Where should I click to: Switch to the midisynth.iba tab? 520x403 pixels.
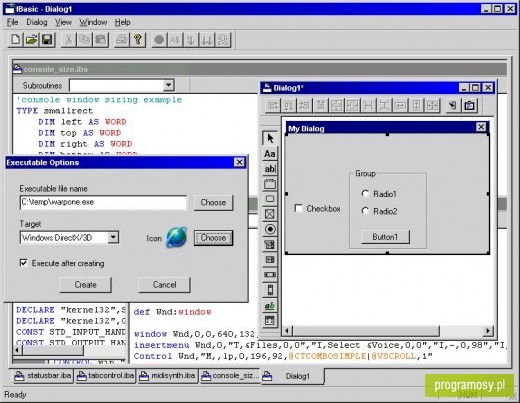point(168,376)
